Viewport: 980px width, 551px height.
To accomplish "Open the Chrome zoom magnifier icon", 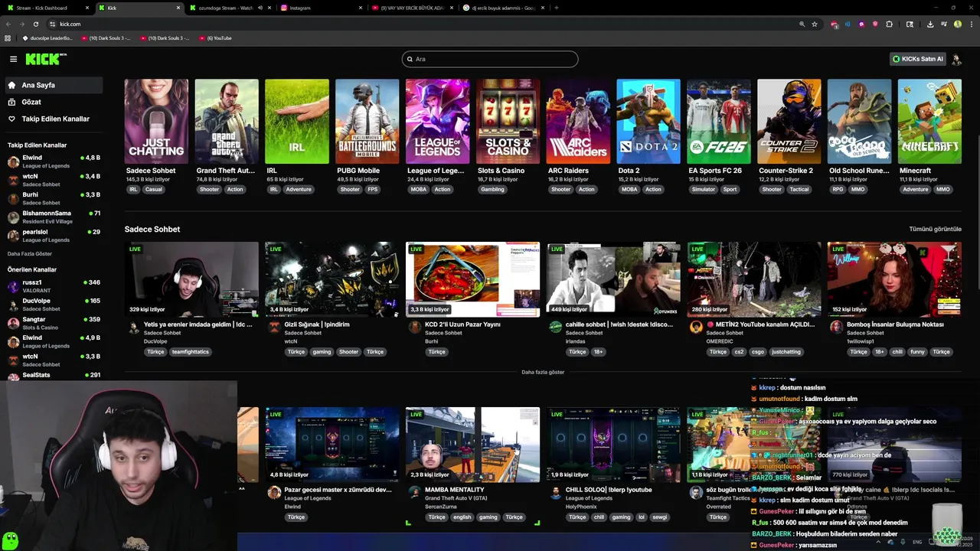I will coord(802,24).
